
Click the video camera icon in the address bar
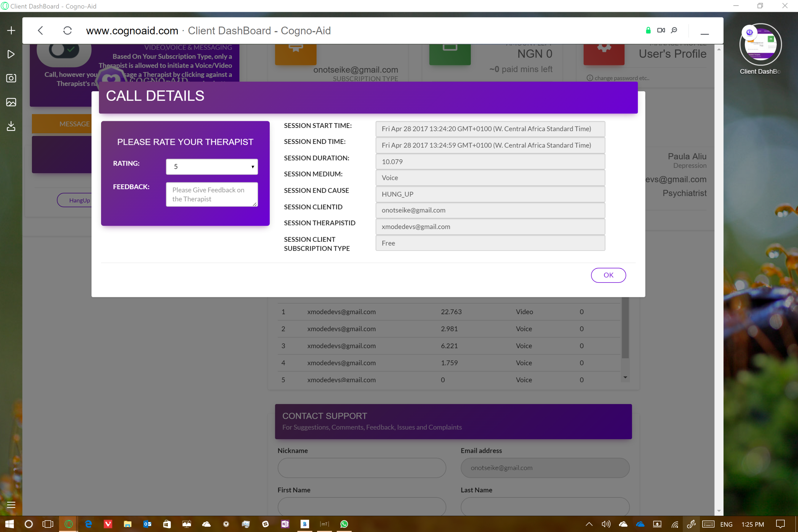pos(661,30)
